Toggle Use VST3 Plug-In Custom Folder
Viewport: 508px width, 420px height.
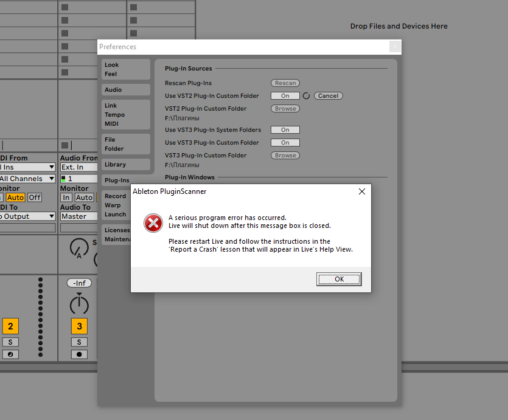click(x=285, y=143)
